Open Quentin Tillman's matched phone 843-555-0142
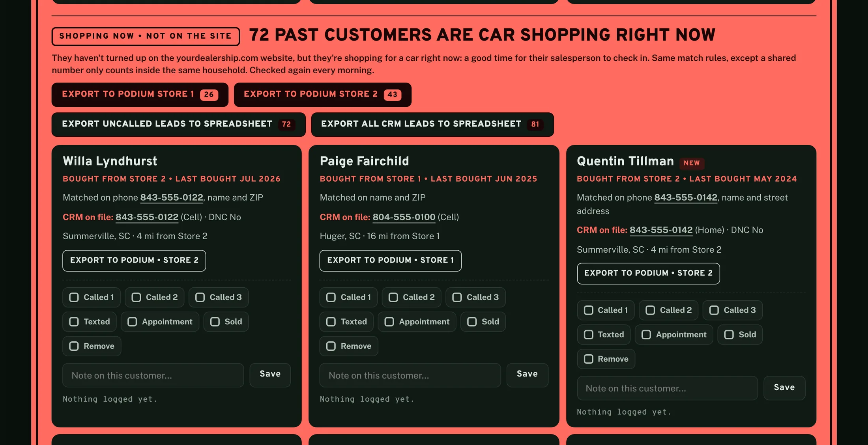The width and height of the screenshot is (868, 445). coord(686,198)
